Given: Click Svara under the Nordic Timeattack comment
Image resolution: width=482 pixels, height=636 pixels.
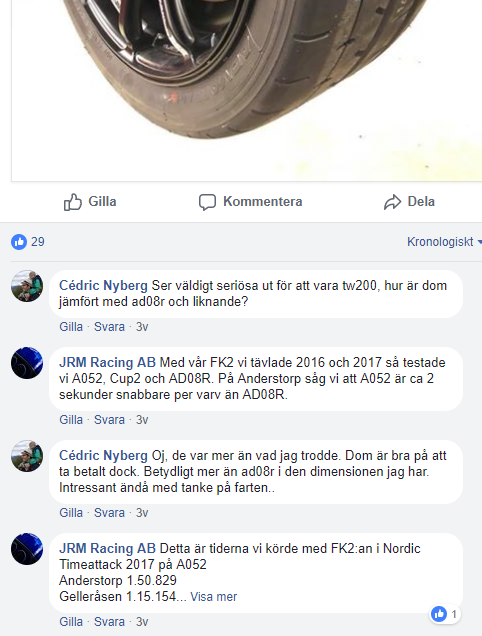Looking at the screenshot, I should pos(109,621).
